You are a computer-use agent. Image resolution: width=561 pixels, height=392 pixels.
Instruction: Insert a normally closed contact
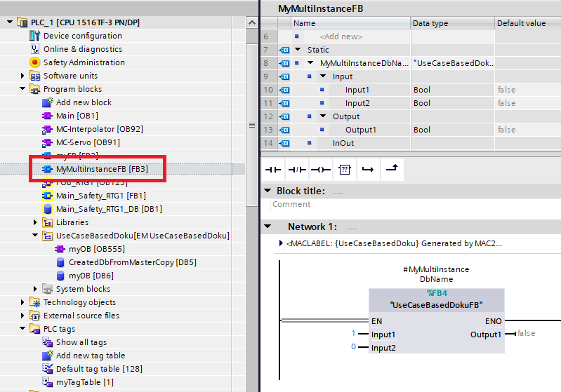297,170
